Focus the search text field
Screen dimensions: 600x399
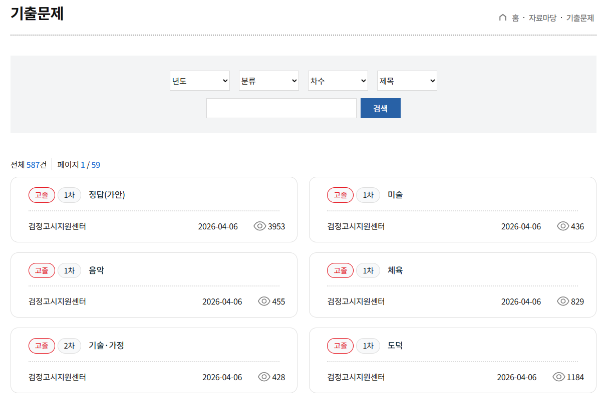pyautogui.click(x=281, y=108)
